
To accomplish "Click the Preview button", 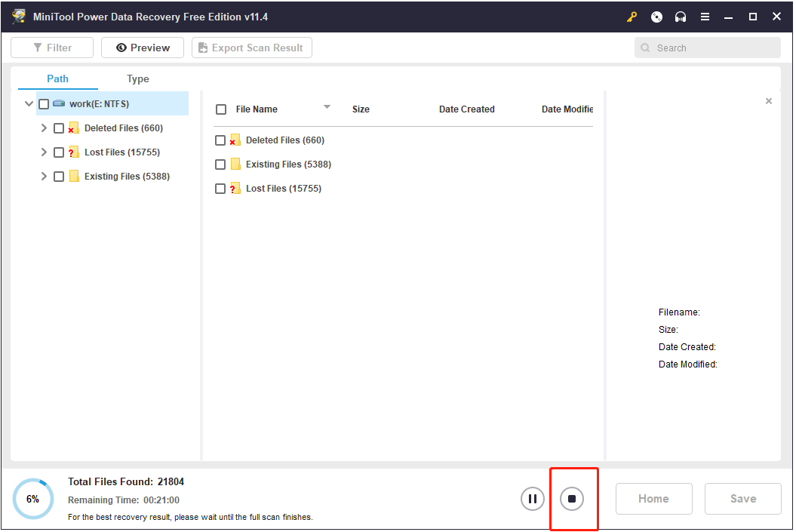I will pos(143,48).
